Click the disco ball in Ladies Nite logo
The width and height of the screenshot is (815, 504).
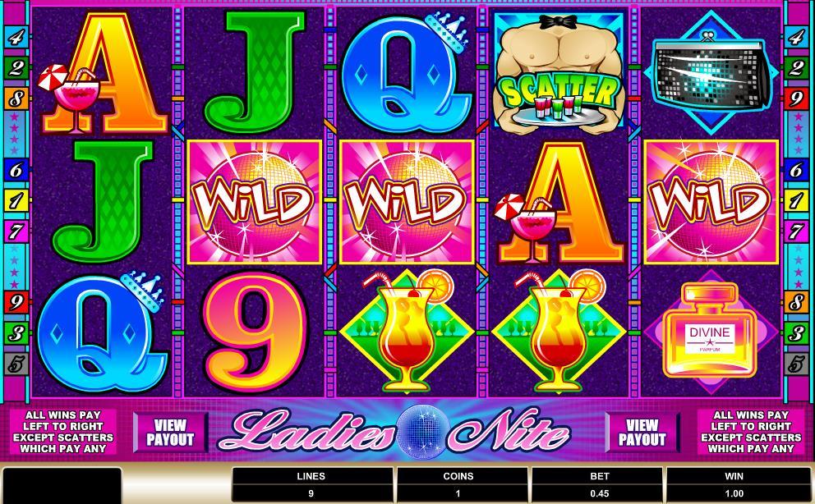pos(423,432)
